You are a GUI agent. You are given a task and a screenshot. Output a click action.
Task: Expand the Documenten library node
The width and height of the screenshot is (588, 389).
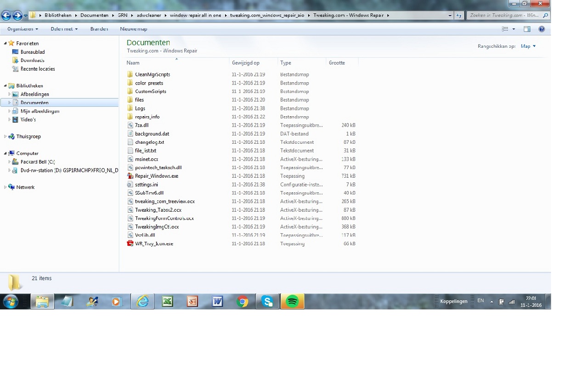click(9, 103)
